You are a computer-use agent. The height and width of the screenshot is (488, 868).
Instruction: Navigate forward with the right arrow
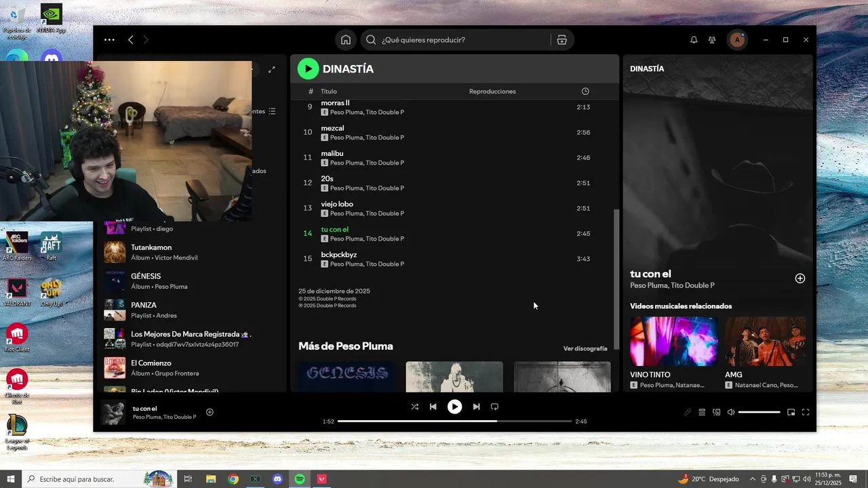coord(146,40)
